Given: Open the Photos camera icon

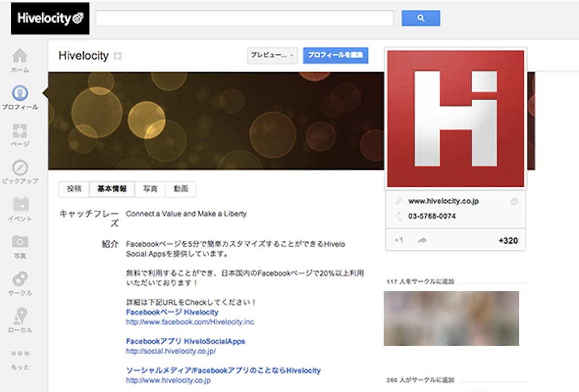Looking at the screenshot, I should pyautogui.click(x=20, y=242).
